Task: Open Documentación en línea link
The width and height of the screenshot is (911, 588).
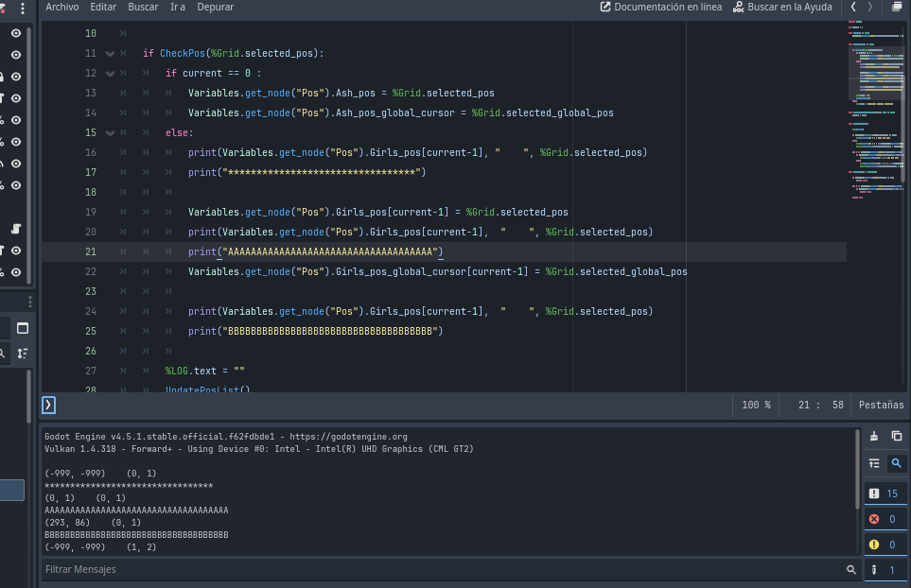Action: coord(661,7)
